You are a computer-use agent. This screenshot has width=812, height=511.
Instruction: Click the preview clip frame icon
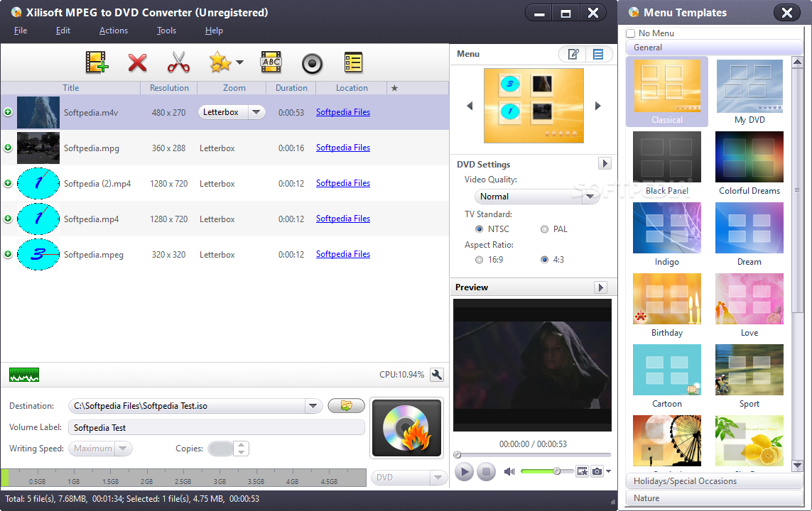(583, 471)
